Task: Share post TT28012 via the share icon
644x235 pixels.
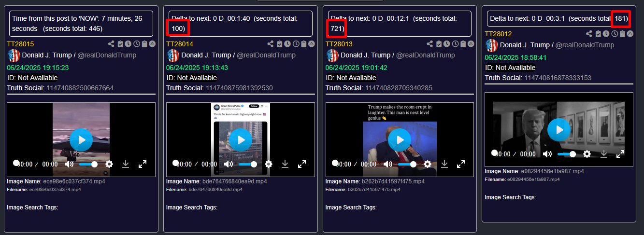Action: pos(589,34)
